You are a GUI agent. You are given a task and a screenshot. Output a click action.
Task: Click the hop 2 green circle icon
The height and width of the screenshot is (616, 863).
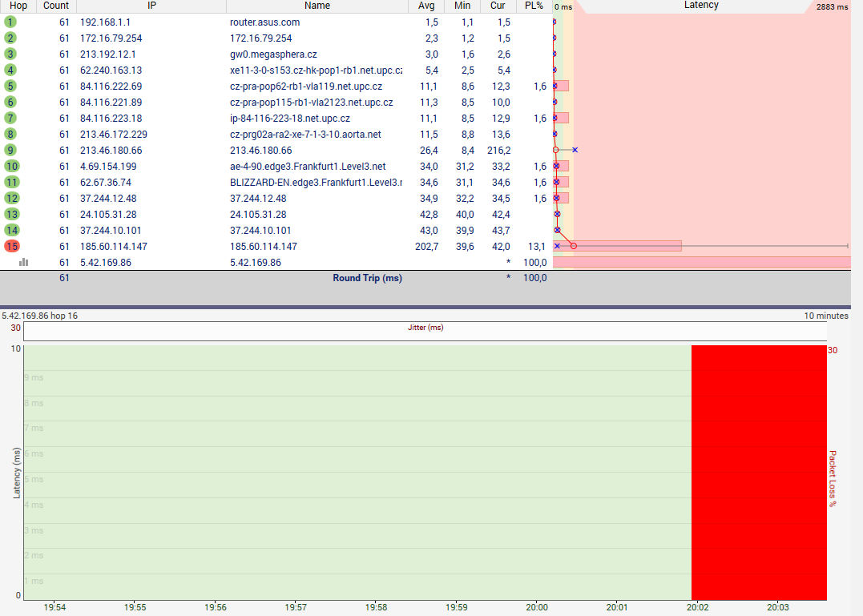point(10,38)
